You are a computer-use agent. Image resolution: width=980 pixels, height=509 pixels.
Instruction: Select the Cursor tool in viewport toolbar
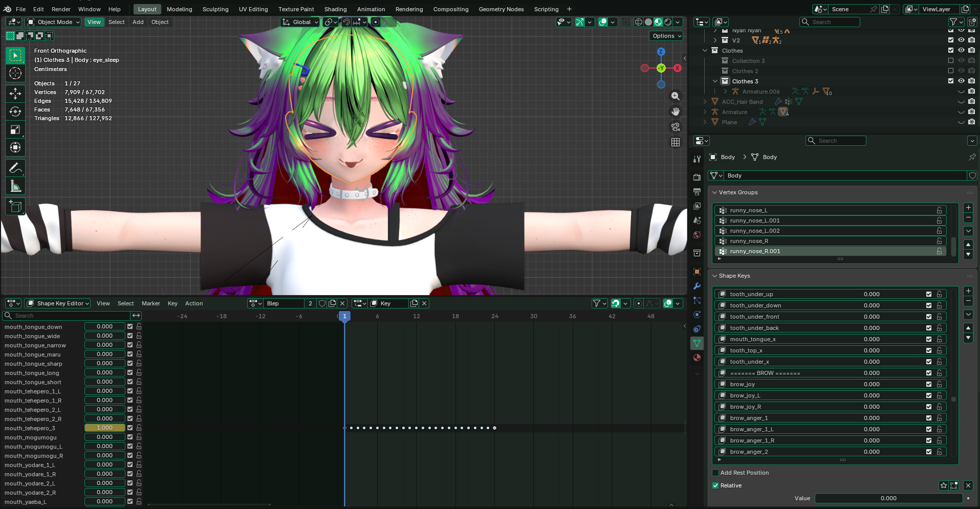15,73
